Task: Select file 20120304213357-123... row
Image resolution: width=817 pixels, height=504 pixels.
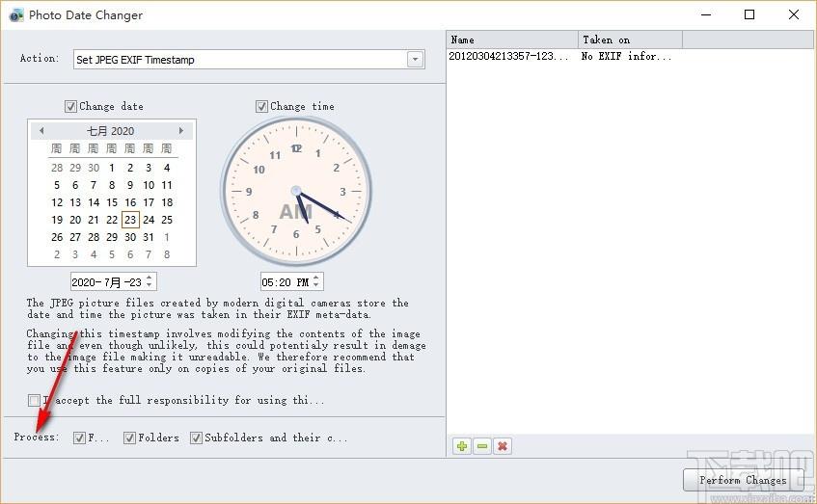Action: point(508,56)
